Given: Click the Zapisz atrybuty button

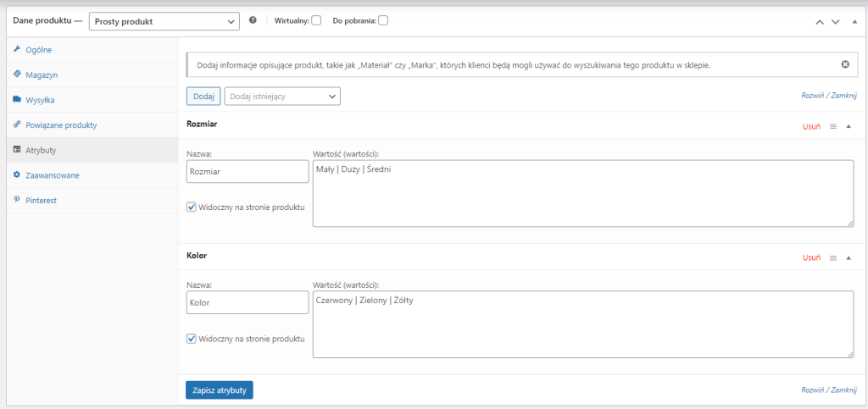Looking at the screenshot, I should (x=220, y=390).
